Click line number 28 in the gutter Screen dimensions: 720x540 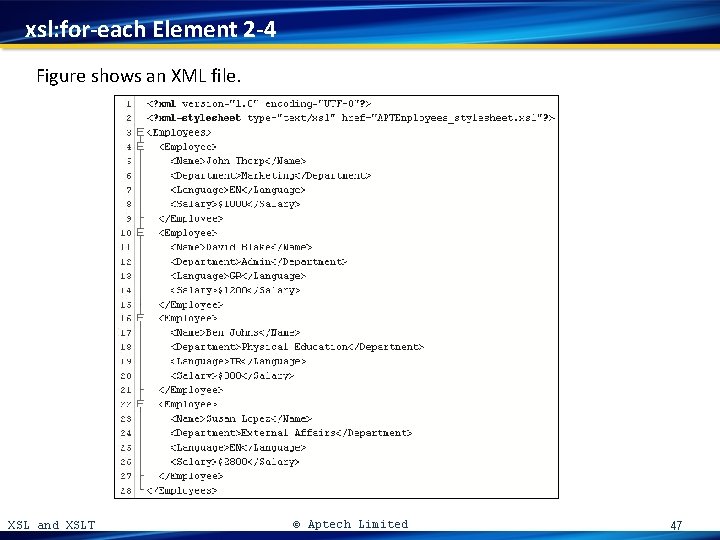coord(126,491)
